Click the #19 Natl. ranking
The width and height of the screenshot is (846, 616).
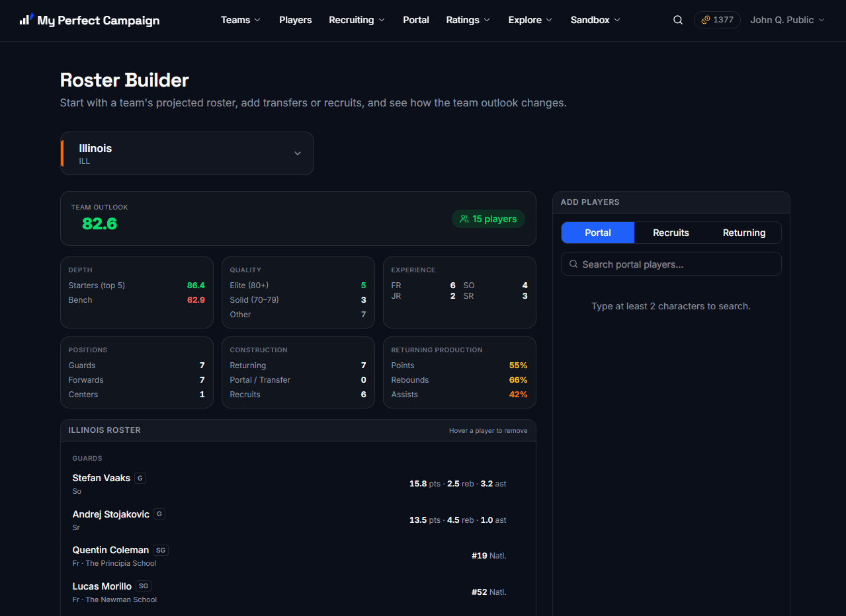489,556
